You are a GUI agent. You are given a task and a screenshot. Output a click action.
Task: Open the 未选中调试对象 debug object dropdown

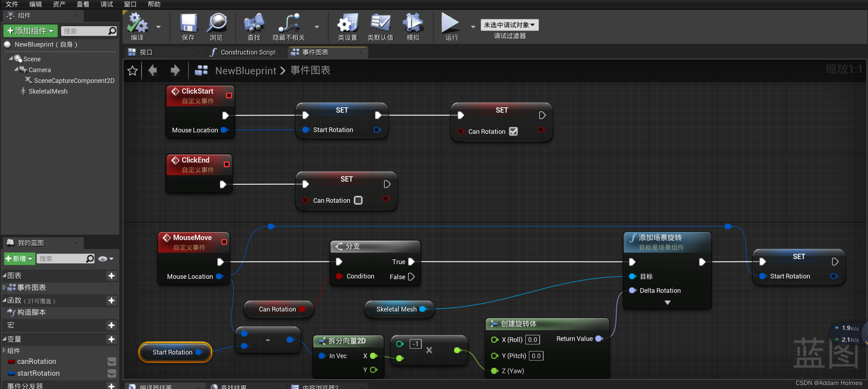(x=509, y=25)
